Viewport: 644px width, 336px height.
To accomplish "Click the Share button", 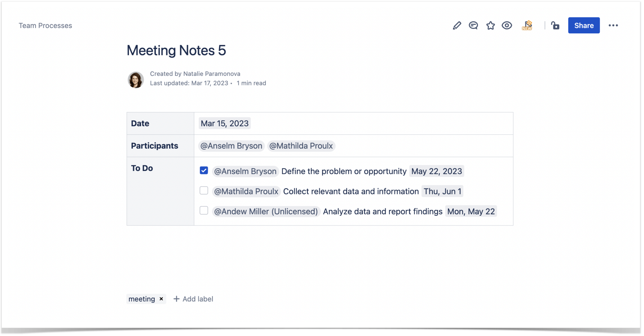I will click(x=584, y=25).
